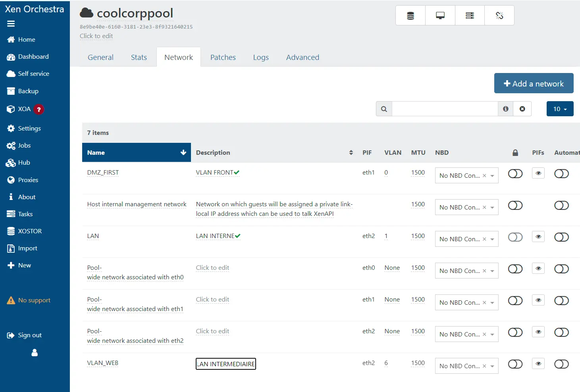Image resolution: width=580 pixels, height=392 pixels.
Task: Clear the network search filter
Action: point(522,109)
